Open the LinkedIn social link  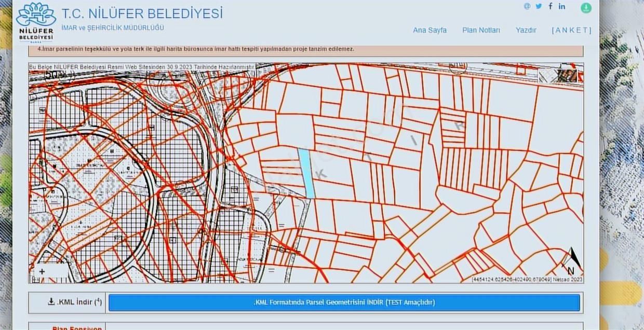(562, 6)
